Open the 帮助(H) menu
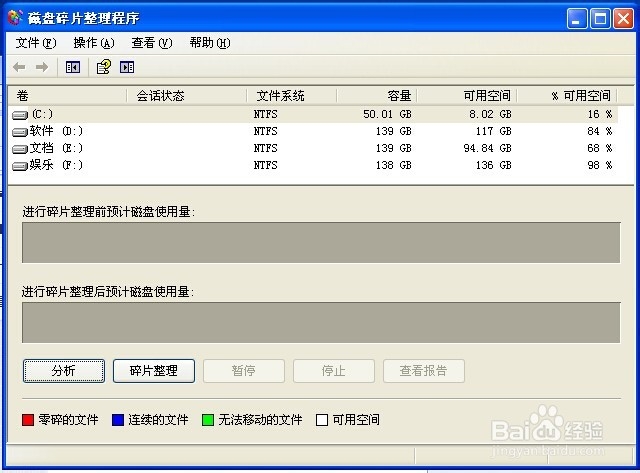Image resolution: width=640 pixels, height=473 pixels. [x=210, y=43]
